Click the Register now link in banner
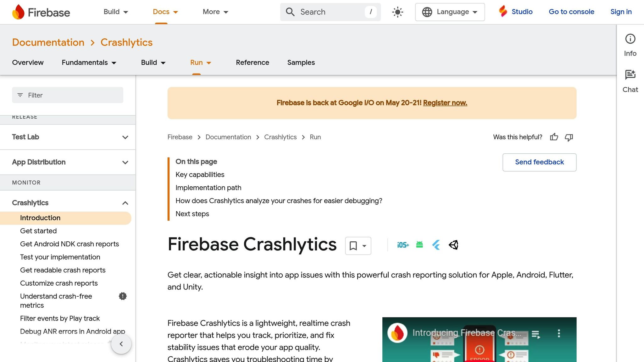Screen dimensions: 644x362 click(x=445, y=103)
